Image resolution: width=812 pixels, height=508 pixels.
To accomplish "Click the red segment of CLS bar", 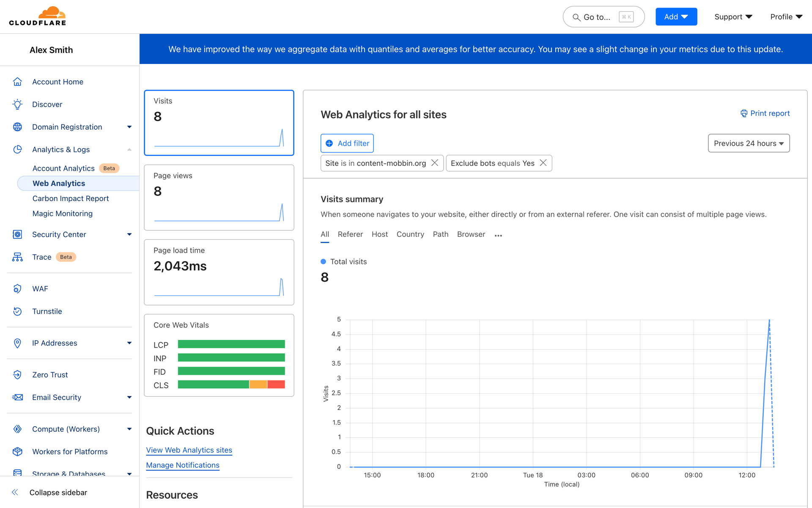I will point(276,384).
